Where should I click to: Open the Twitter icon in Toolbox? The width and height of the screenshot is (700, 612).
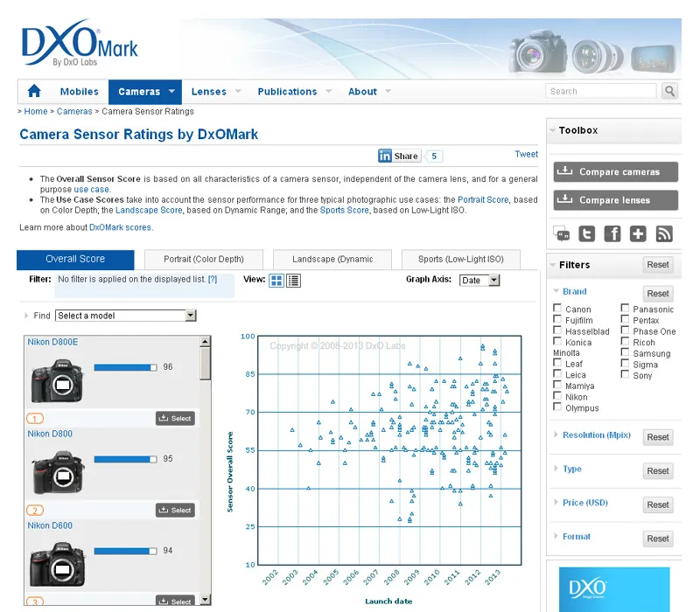click(x=586, y=233)
